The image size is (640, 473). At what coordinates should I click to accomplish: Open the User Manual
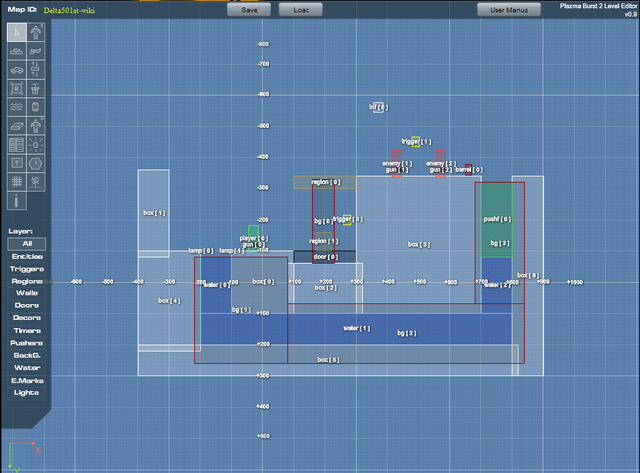tap(509, 10)
